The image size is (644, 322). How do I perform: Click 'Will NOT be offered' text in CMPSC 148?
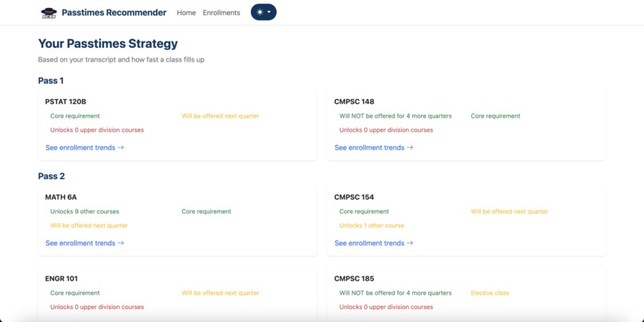pyautogui.click(x=396, y=116)
